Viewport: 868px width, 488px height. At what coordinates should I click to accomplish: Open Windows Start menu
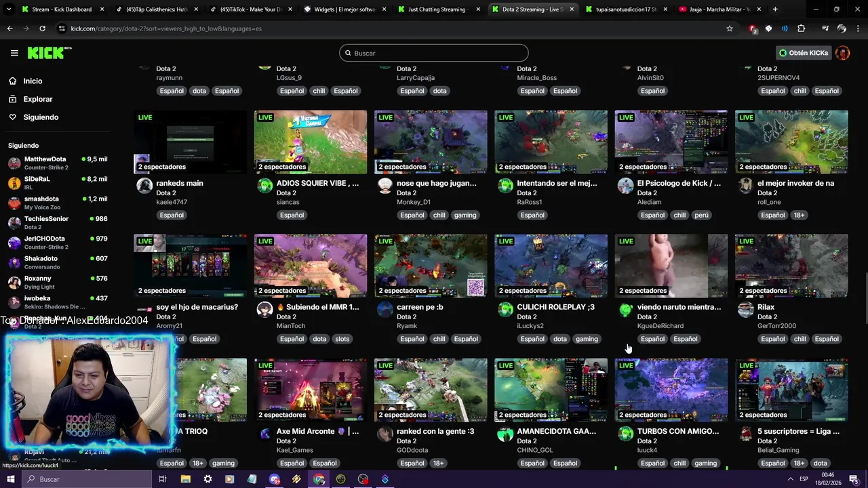pos(10,479)
